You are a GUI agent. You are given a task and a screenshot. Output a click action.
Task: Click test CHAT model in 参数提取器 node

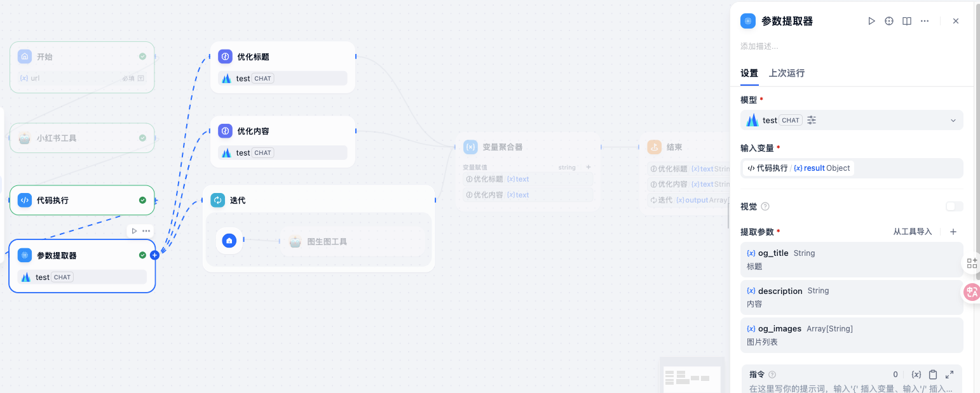82,277
